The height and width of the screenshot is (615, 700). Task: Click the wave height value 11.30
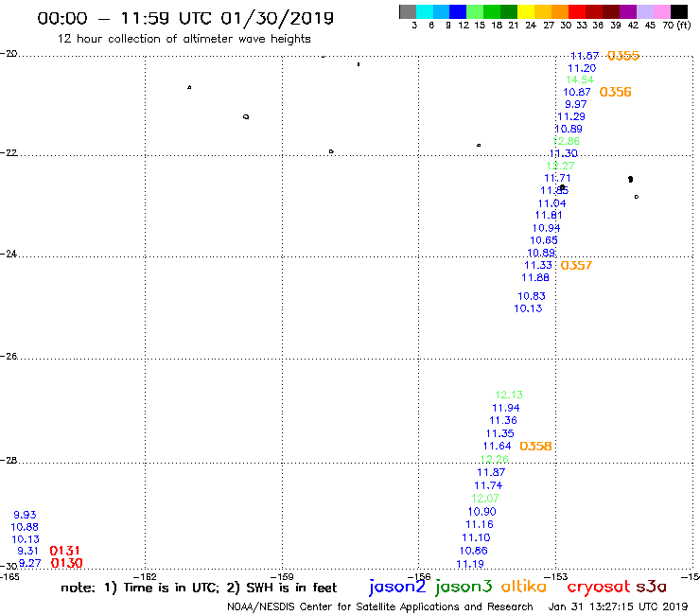564,153
